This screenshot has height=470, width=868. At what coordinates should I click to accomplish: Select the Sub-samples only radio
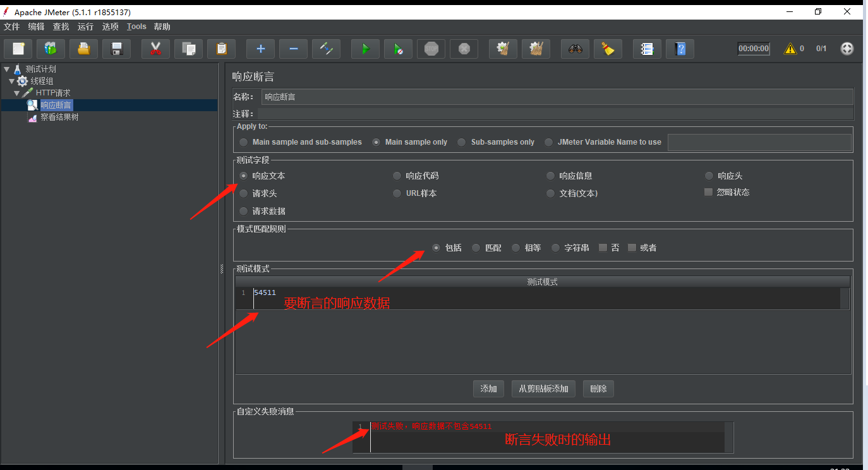point(496,142)
